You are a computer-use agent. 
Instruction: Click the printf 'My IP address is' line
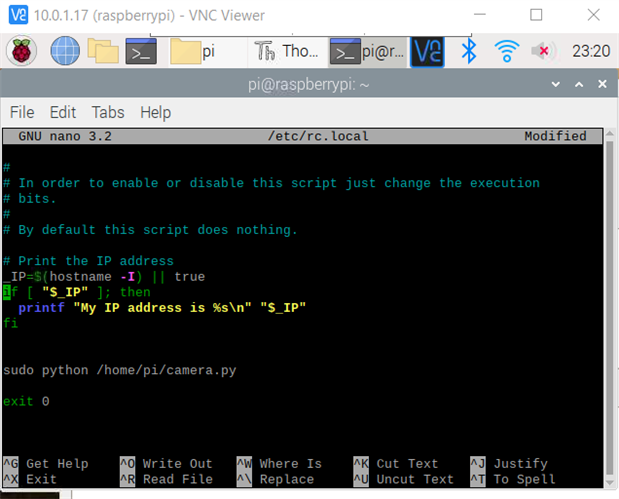(x=162, y=308)
